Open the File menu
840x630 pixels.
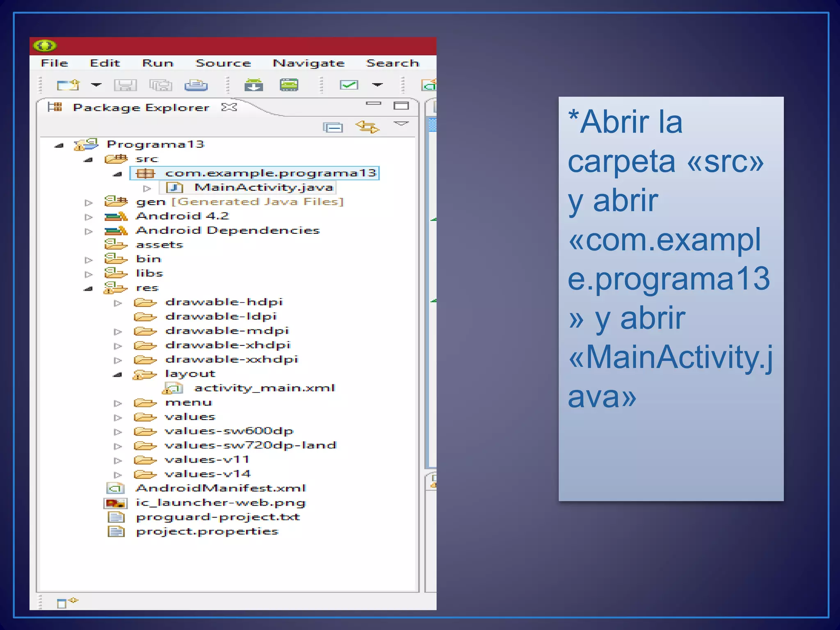pos(55,63)
